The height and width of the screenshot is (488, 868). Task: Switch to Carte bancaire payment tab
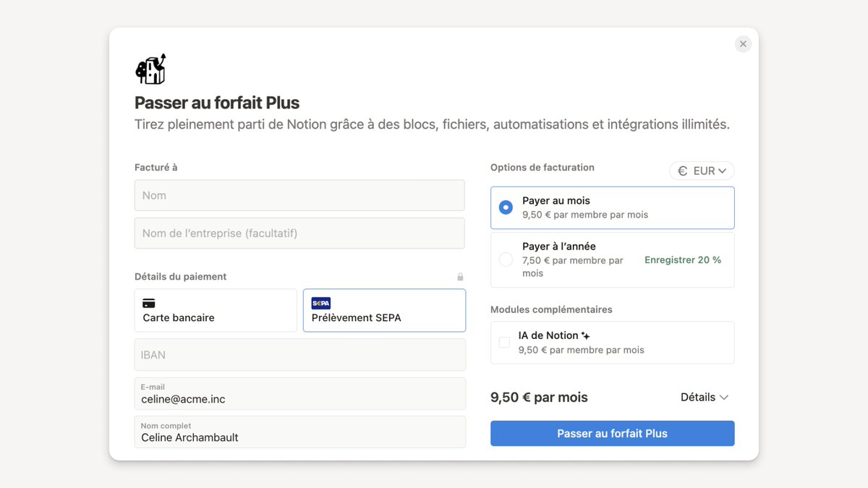pos(216,310)
